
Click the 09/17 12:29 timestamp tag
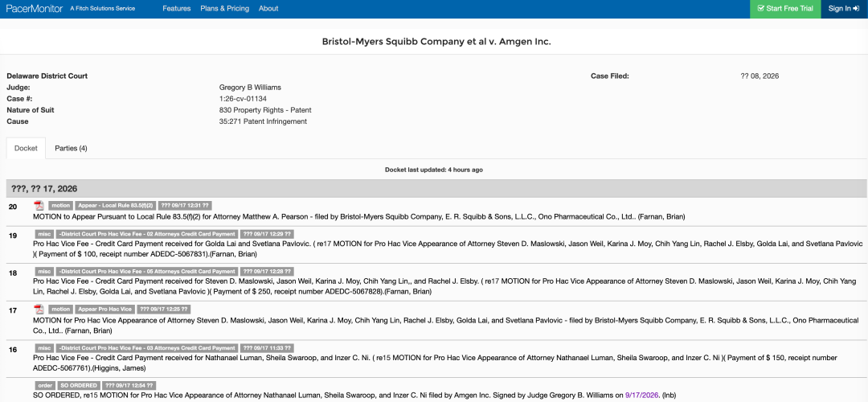point(266,234)
